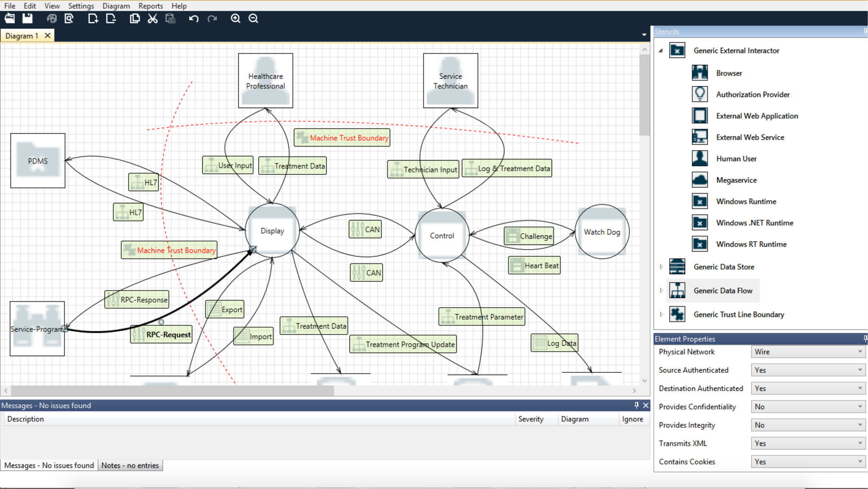
Task: Pin the Messages panel
Action: tap(636, 405)
